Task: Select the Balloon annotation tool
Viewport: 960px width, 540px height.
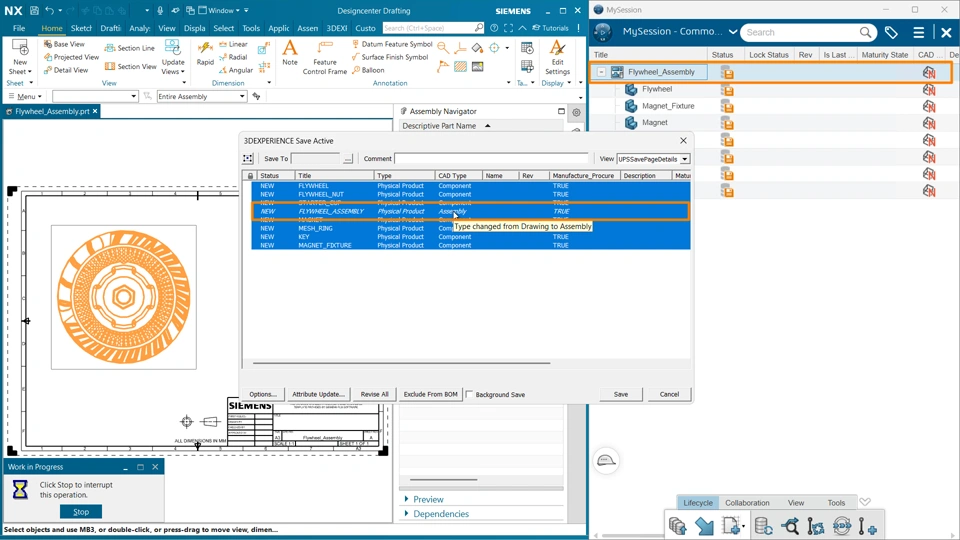Action: tap(369, 70)
